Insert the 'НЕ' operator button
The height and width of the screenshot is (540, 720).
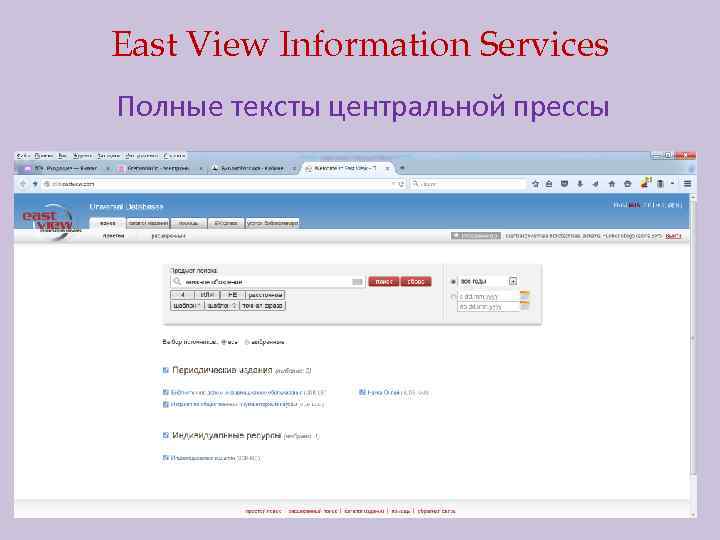(x=233, y=295)
